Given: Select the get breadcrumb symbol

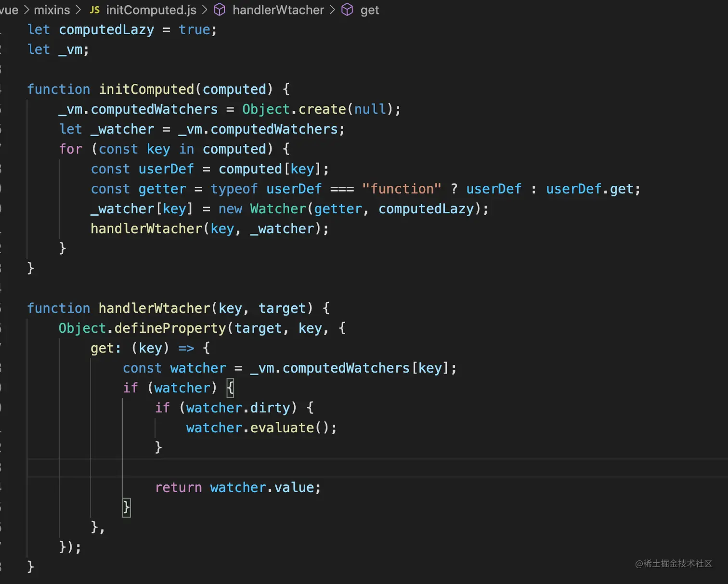Looking at the screenshot, I should (x=370, y=10).
